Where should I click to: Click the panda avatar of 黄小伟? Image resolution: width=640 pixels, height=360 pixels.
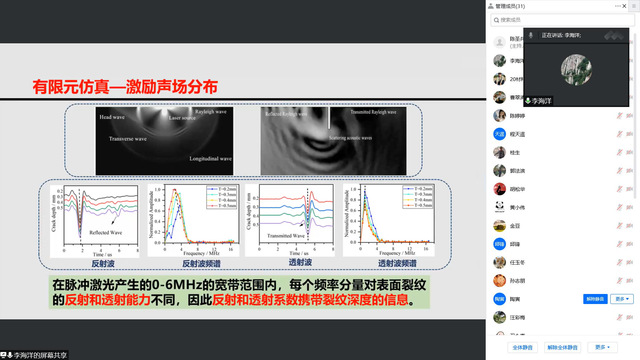[x=500, y=207]
